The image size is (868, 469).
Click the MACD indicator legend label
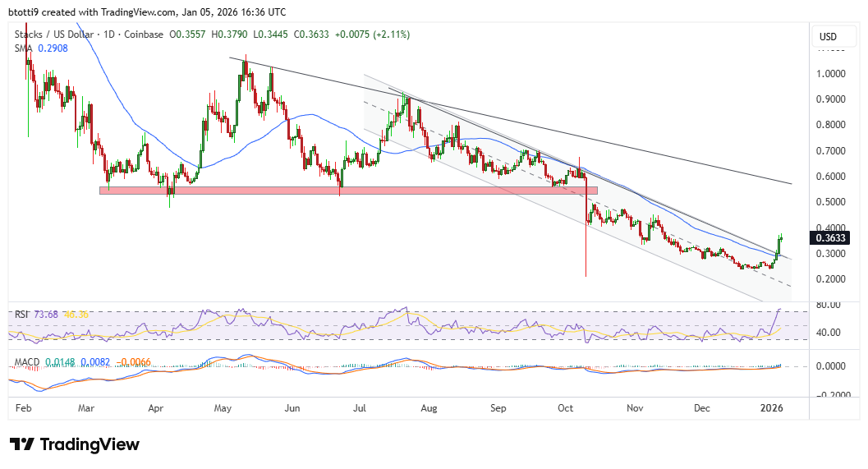pos(26,362)
